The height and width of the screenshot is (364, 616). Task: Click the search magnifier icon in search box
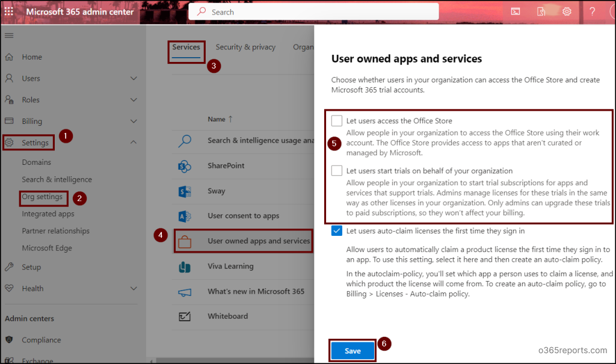202,11
